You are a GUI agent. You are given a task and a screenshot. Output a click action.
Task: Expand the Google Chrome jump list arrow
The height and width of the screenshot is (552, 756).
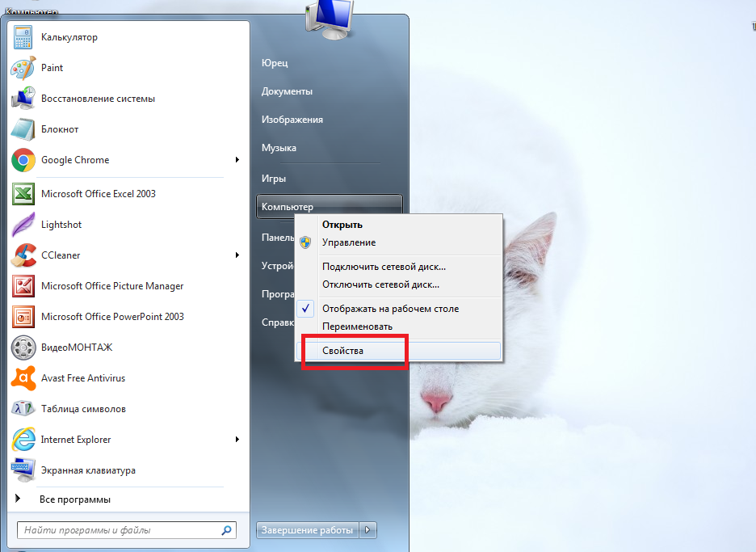click(237, 160)
